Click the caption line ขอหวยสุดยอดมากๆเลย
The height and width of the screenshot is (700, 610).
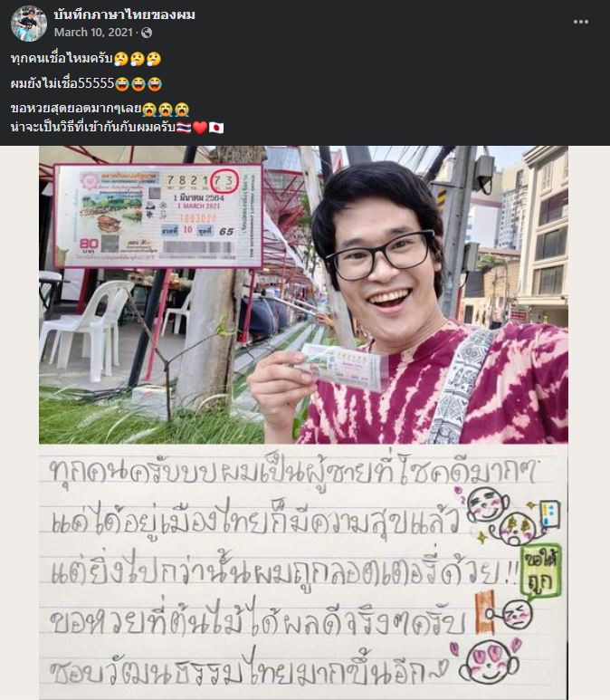tap(100, 109)
